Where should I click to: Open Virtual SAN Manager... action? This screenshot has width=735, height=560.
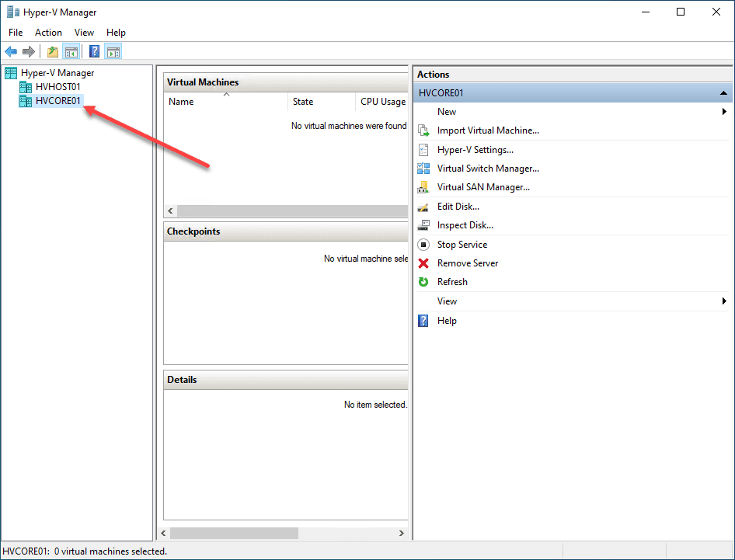coord(483,187)
